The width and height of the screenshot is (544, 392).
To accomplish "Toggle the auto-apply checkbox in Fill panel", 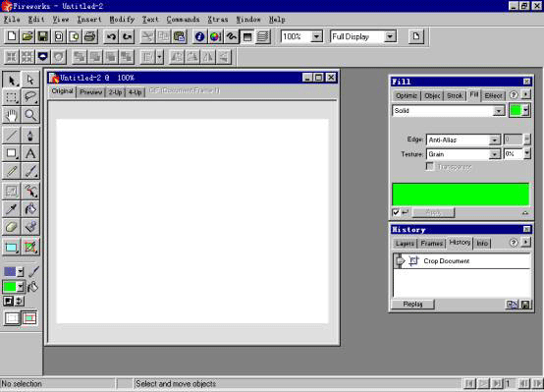I will 396,212.
